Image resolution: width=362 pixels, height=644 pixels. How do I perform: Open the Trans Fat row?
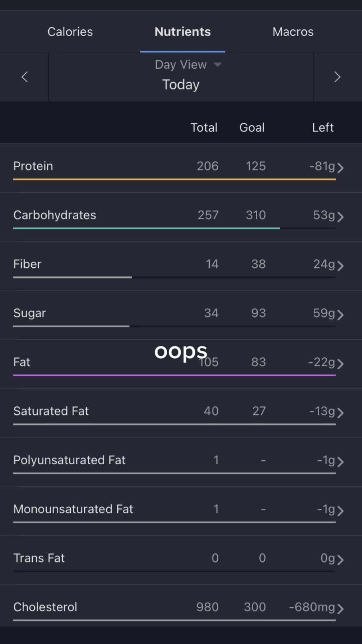coord(181,560)
